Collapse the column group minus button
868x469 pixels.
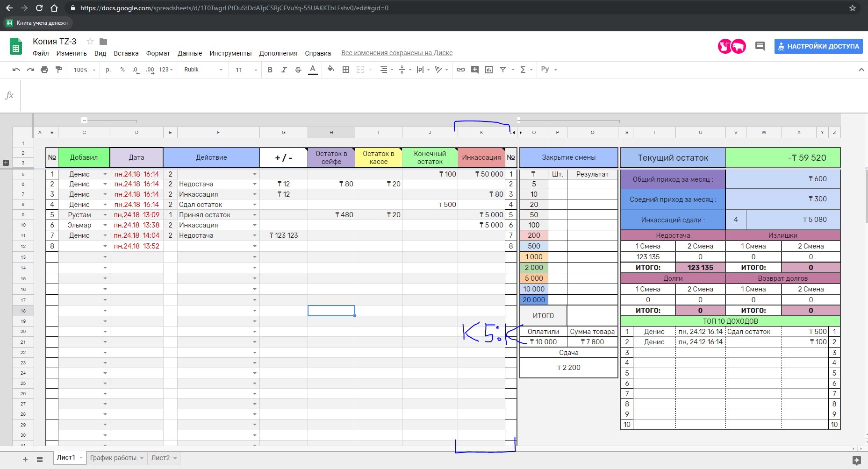(84, 121)
